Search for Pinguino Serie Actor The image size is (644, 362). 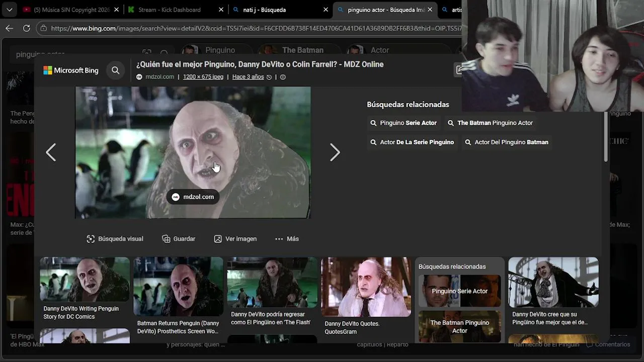404,123
